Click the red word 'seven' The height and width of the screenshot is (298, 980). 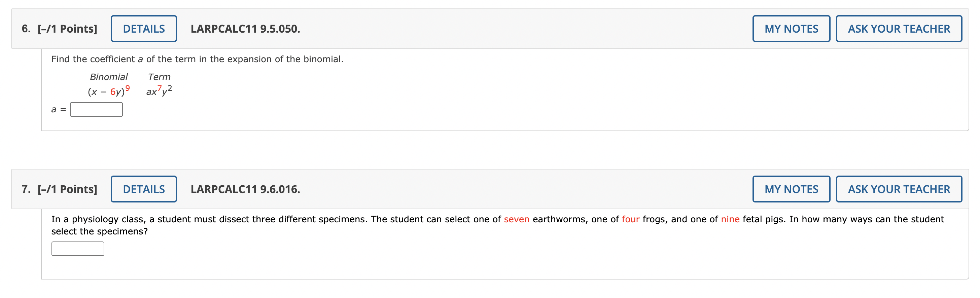[x=516, y=219]
